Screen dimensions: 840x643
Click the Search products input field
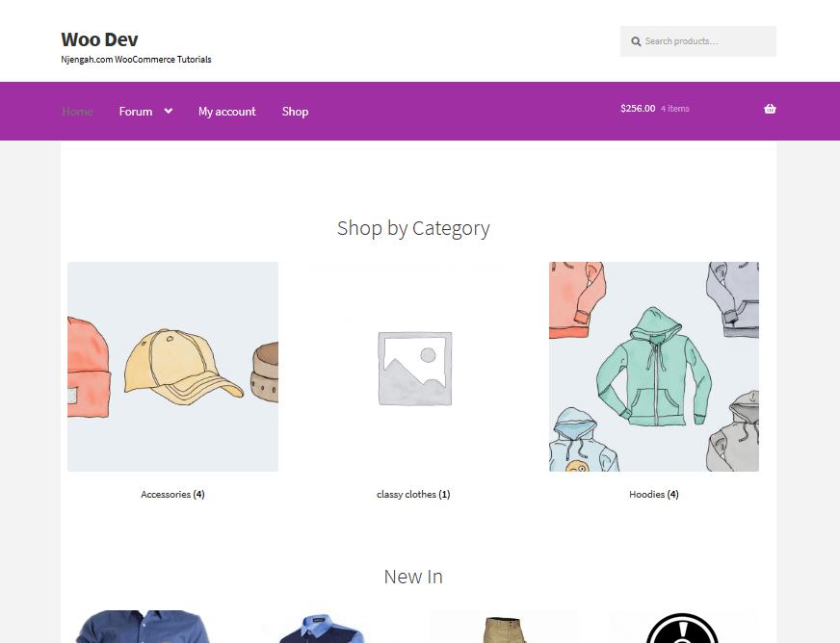(x=703, y=40)
